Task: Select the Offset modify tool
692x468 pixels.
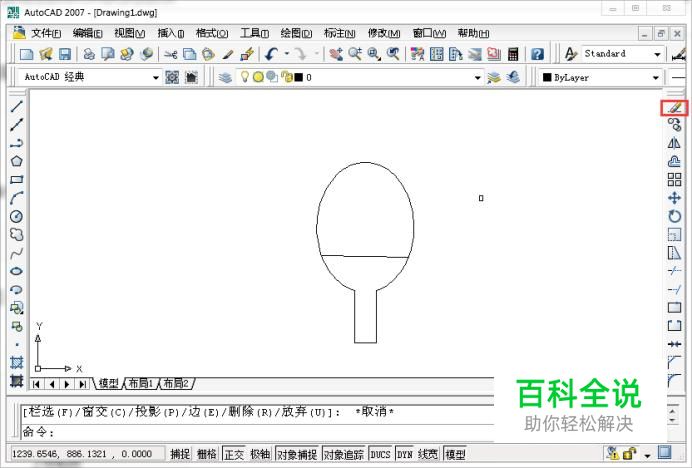Action: tap(674, 161)
